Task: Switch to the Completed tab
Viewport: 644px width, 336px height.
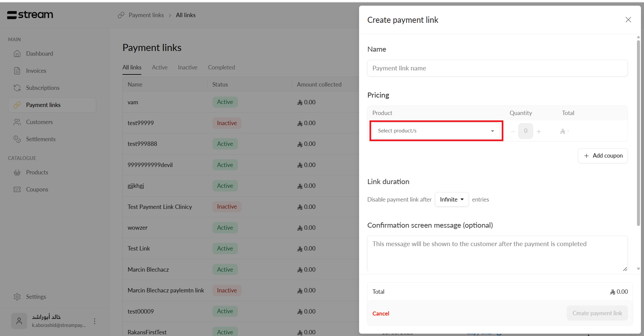Action: (221, 67)
